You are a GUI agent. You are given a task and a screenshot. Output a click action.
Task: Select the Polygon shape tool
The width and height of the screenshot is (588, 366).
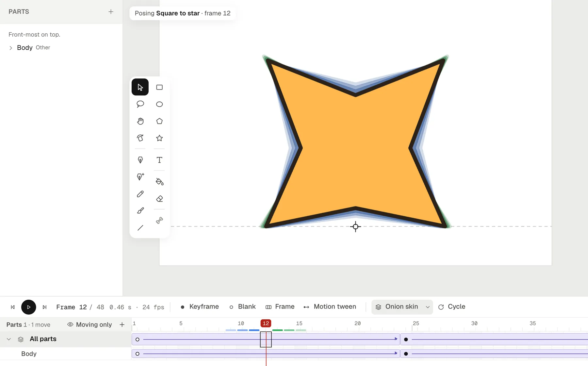point(159,121)
